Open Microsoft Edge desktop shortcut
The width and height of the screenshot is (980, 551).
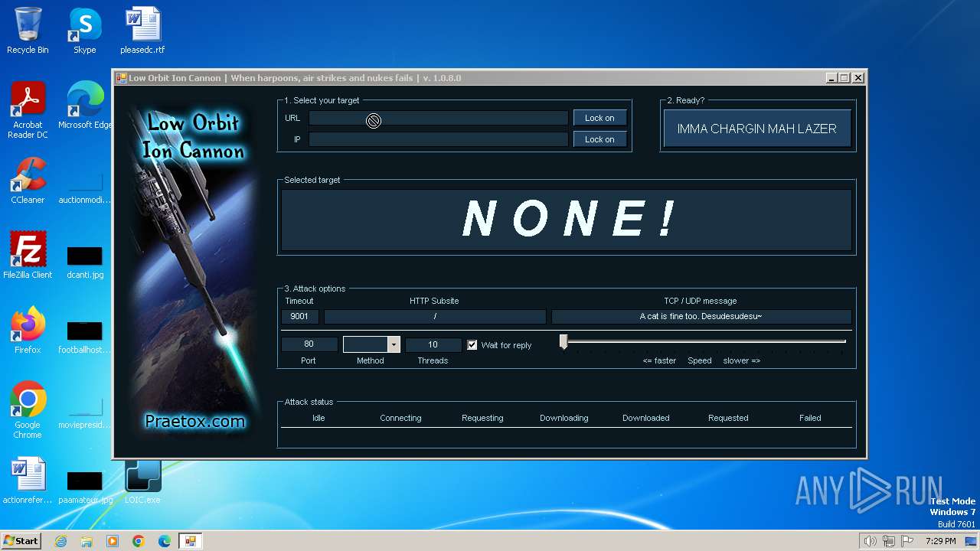(x=85, y=106)
